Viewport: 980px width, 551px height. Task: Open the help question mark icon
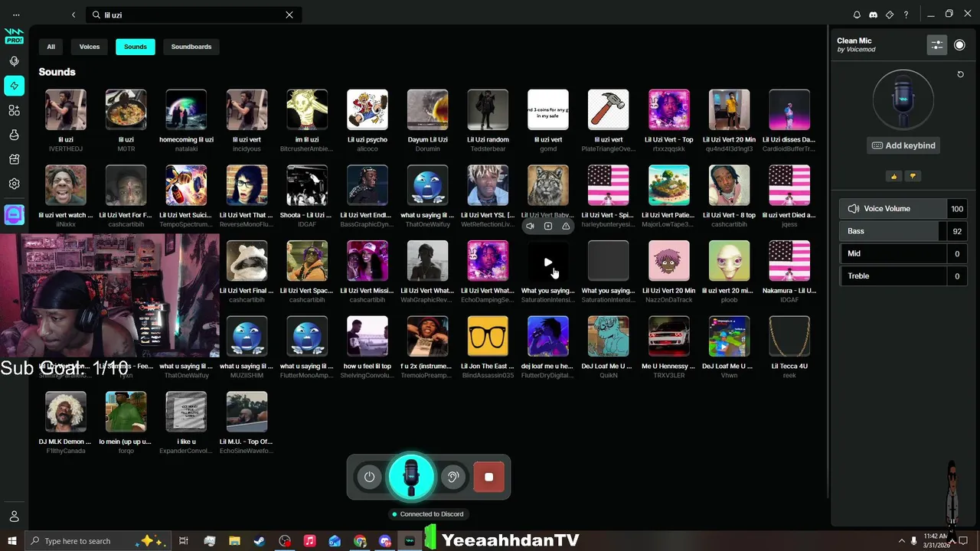(906, 15)
